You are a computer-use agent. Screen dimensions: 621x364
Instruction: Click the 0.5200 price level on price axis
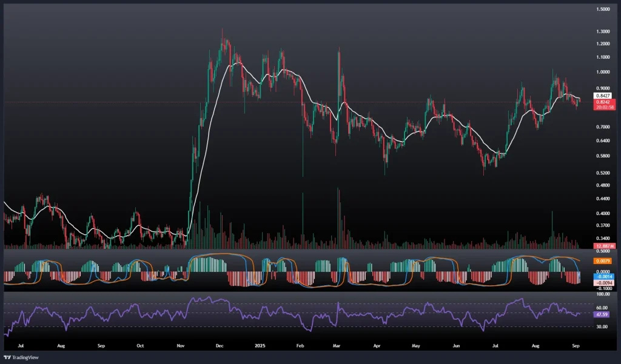pyautogui.click(x=603, y=173)
